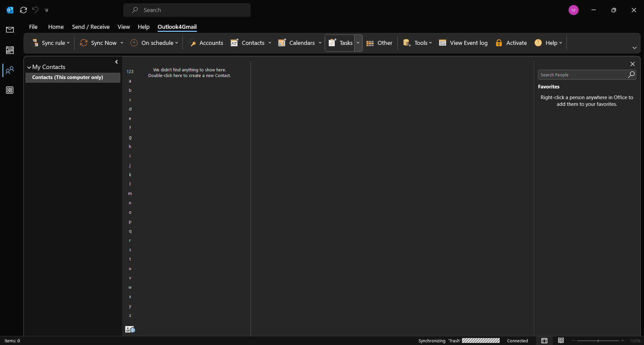
Task: Click the top Search box
Action: [x=187, y=10]
